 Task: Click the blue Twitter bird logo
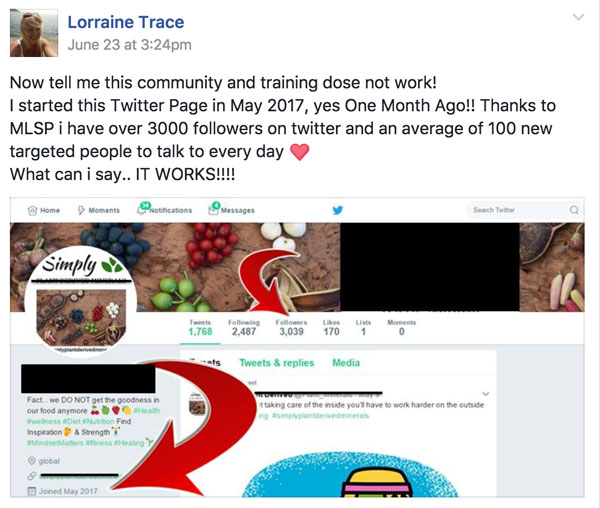coord(338,210)
